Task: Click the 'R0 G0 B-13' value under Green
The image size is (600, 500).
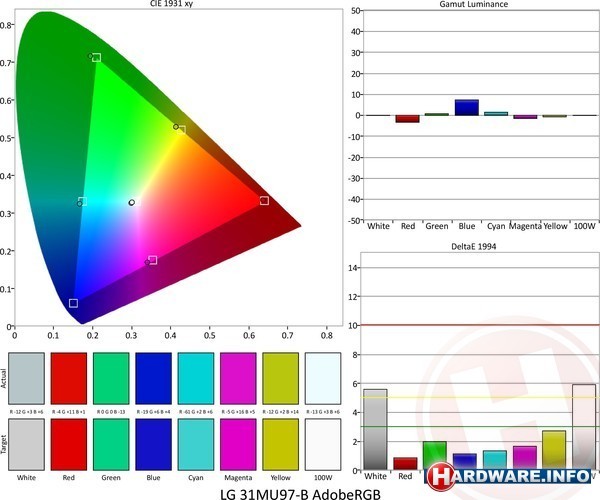Action: point(111,412)
